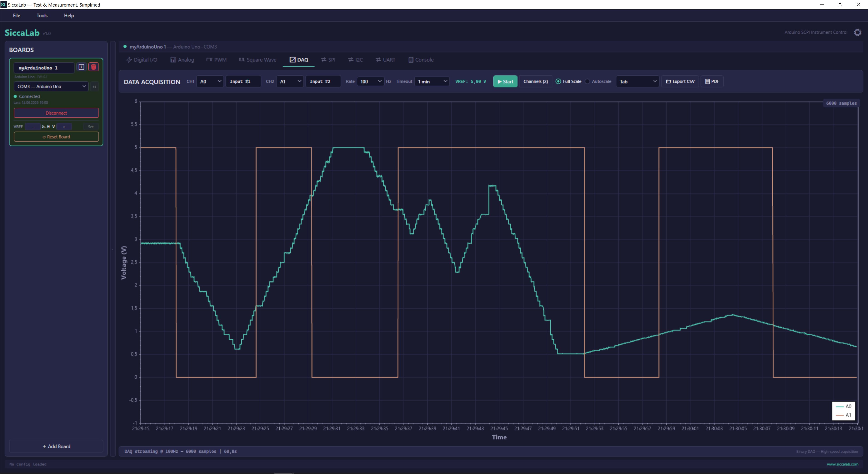The width and height of the screenshot is (868, 474).
Task: Open the Console tab
Action: coord(421,60)
